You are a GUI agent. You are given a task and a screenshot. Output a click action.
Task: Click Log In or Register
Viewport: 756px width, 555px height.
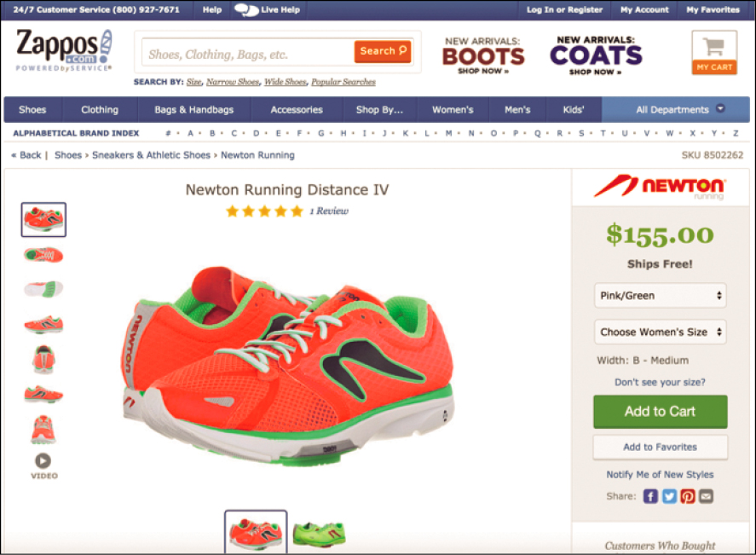[564, 9]
